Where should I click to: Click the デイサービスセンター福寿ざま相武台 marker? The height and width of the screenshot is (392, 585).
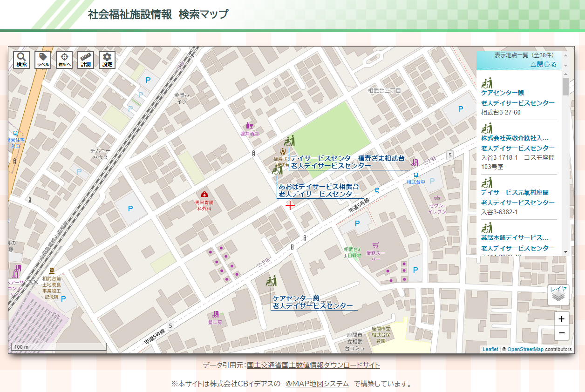[289, 141]
